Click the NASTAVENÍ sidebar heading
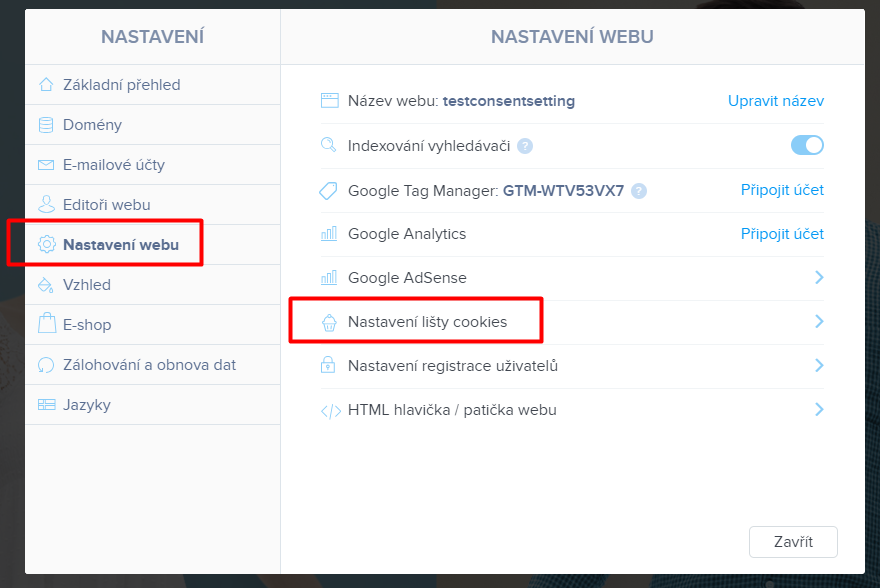Viewport: 880px width, 588px height. [153, 36]
